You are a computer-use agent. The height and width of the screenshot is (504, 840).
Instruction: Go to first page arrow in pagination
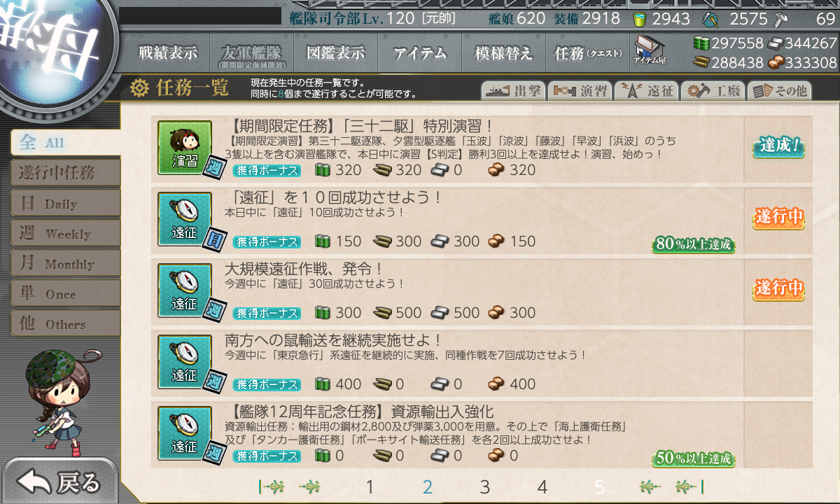tap(272, 486)
